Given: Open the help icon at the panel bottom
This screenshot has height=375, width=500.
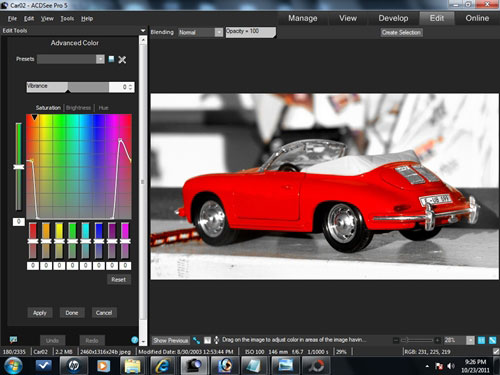Looking at the screenshot, I should tap(134, 340).
